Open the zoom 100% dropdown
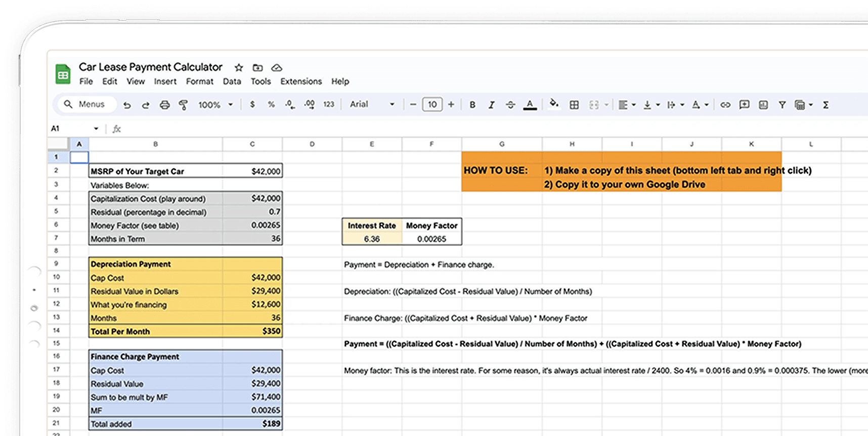Viewport: 868px width, 436px height. (215, 105)
